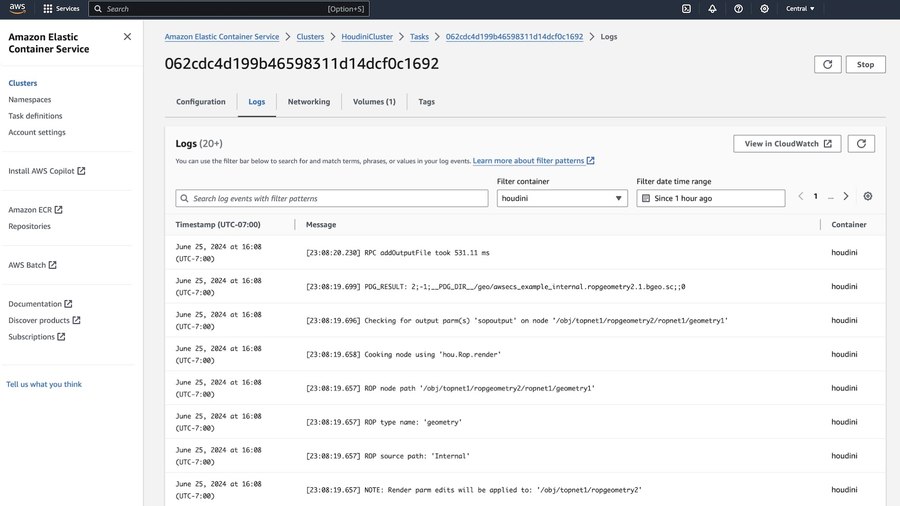The image size is (900, 506).
Task: Open Task definitions in side navigation
Action: 36,116
